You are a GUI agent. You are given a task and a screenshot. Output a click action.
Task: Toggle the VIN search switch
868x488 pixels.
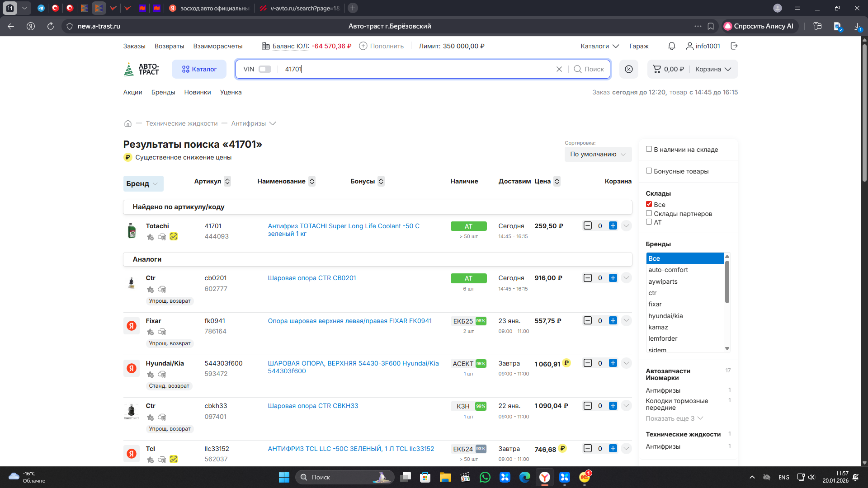(x=265, y=69)
